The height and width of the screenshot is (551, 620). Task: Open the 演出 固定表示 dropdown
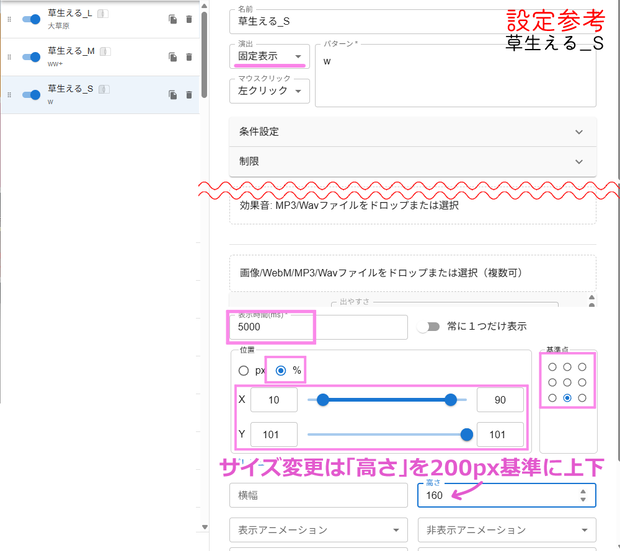(269, 56)
